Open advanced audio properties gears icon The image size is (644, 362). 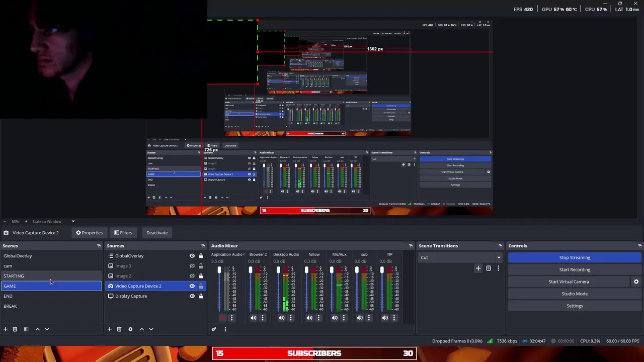214,329
